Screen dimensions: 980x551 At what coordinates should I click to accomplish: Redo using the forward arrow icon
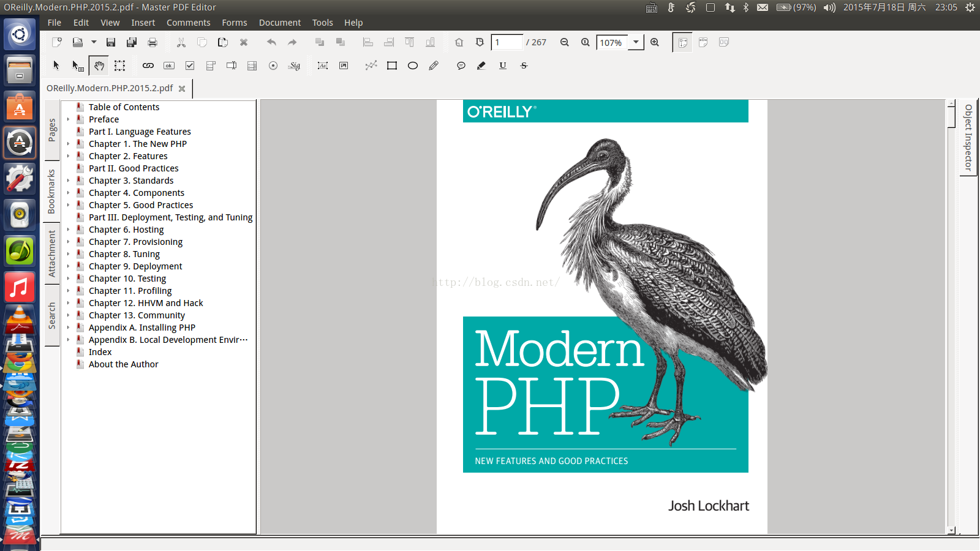(x=292, y=42)
